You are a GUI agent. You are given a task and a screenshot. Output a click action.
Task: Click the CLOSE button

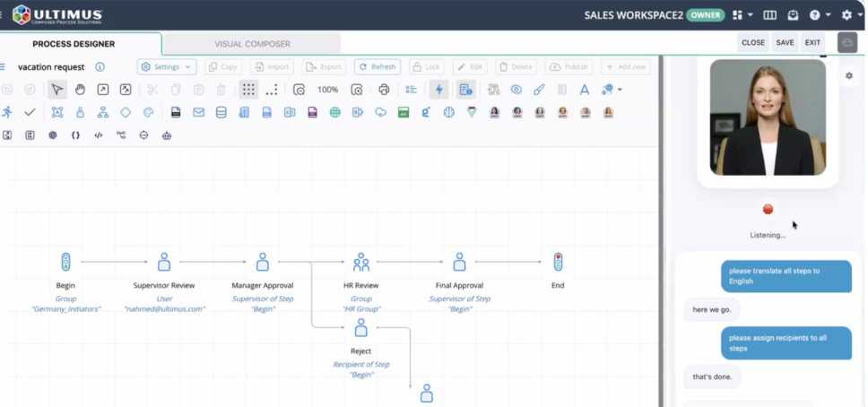point(753,43)
